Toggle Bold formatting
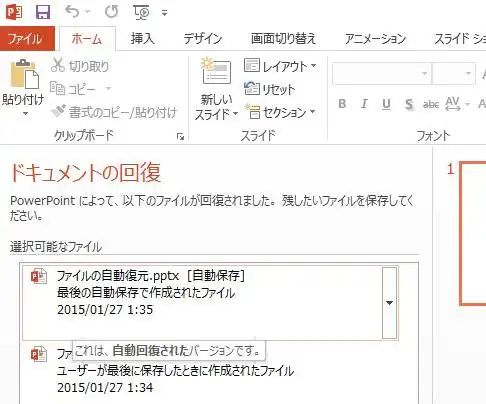 pyautogui.click(x=342, y=104)
